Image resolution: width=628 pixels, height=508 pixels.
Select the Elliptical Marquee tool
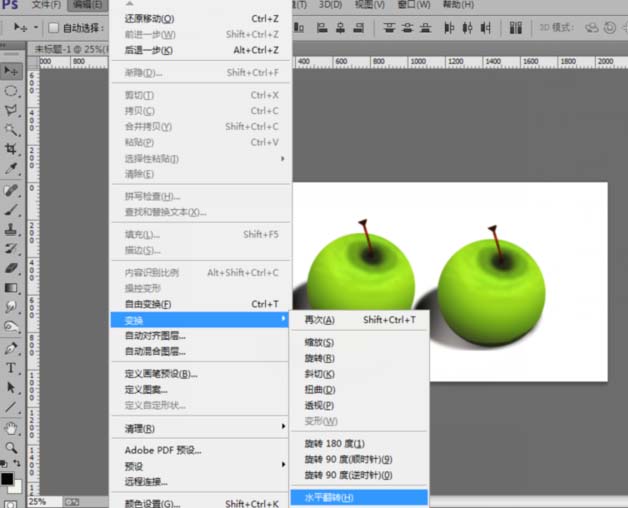coord(12,91)
